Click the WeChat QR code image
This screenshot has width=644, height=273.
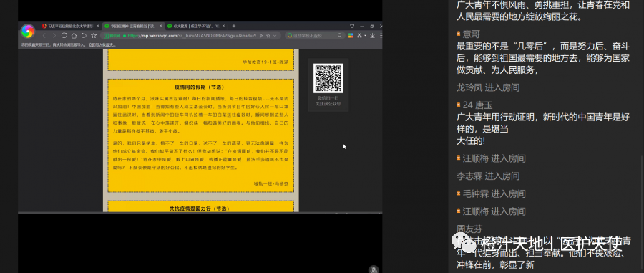click(x=328, y=78)
